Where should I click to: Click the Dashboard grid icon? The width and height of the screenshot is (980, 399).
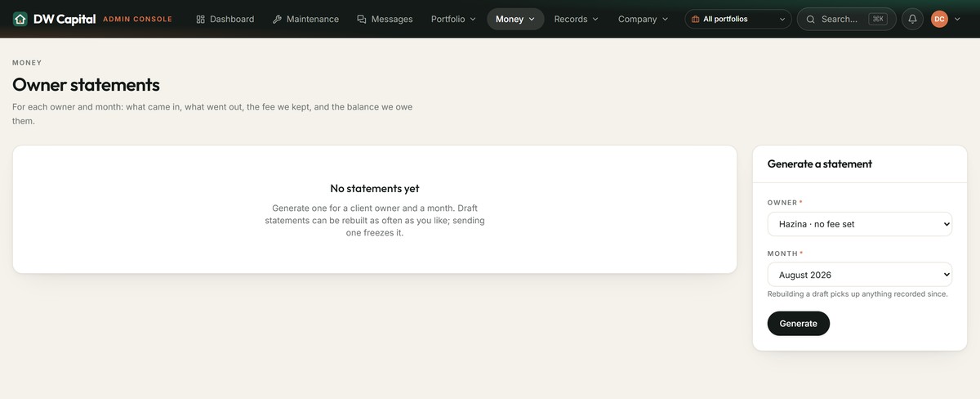[201, 19]
